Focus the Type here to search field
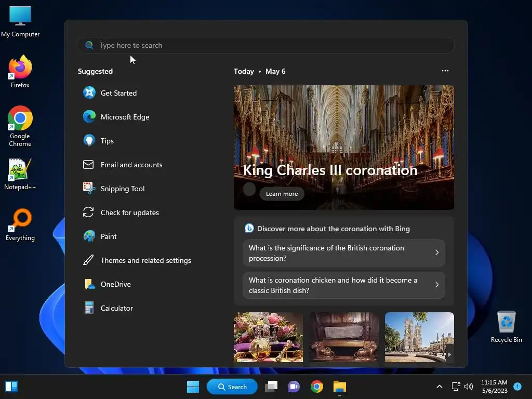 coord(265,45)
